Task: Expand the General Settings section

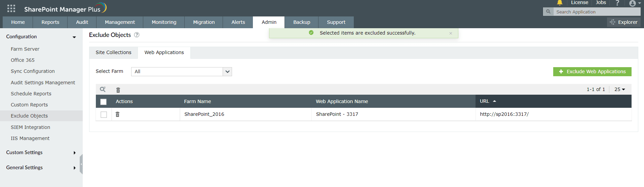Action: 41,168
